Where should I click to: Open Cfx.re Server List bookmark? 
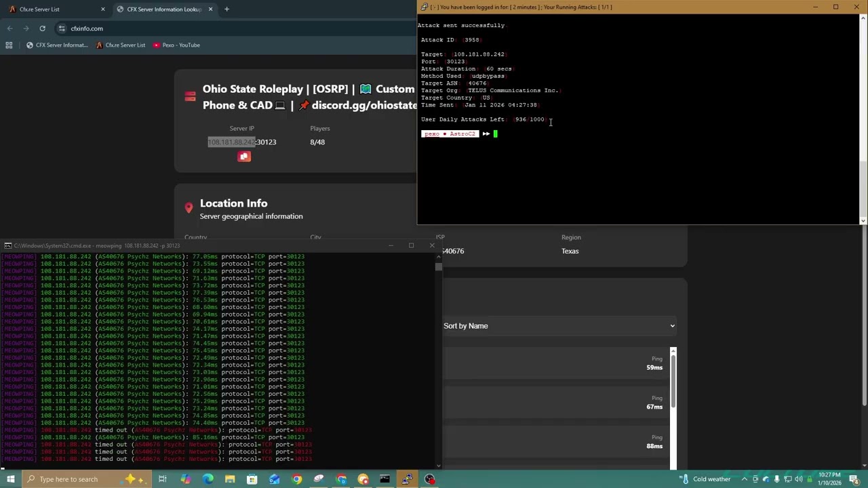(121, 45)
